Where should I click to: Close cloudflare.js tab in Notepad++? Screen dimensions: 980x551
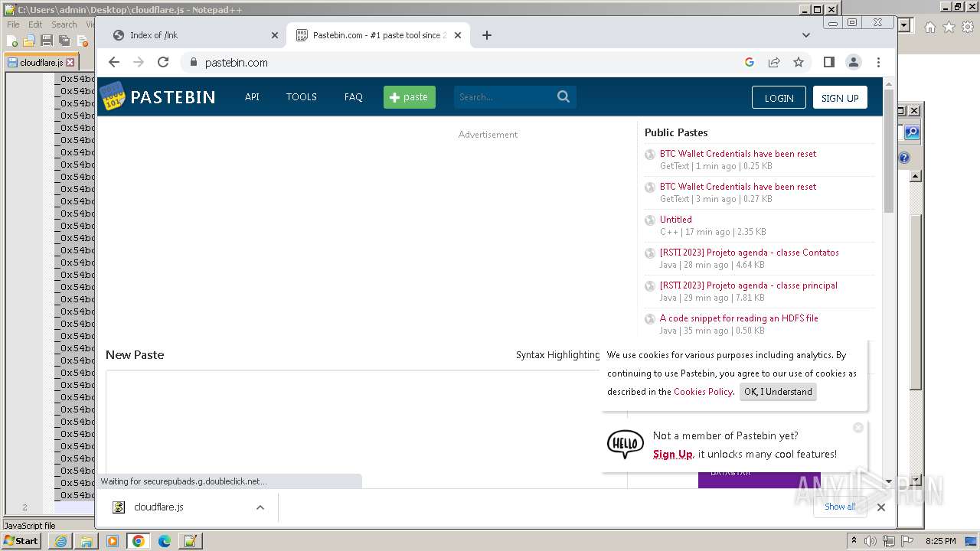[70, 62]
